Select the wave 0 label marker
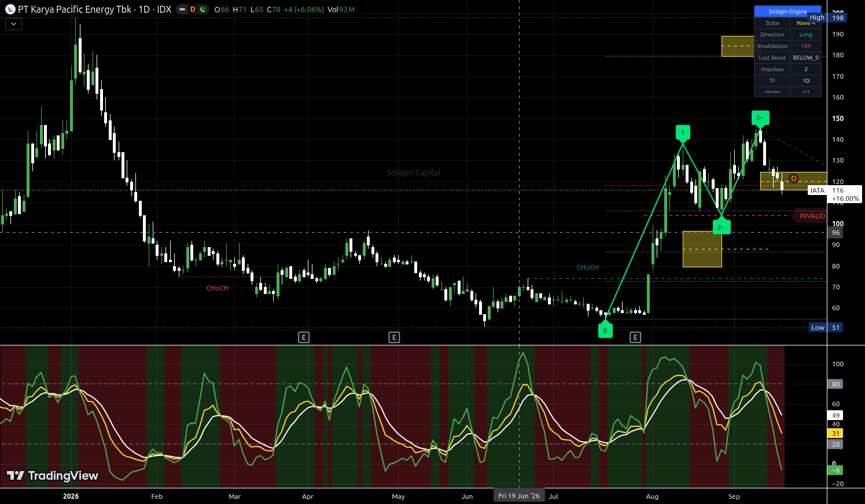This screenshot has width=865, height=504. 605,330
